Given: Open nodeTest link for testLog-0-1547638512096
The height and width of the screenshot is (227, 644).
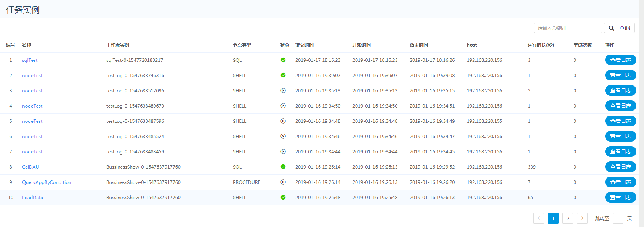Looking at the screenshot, I should [x=32, y=91].
